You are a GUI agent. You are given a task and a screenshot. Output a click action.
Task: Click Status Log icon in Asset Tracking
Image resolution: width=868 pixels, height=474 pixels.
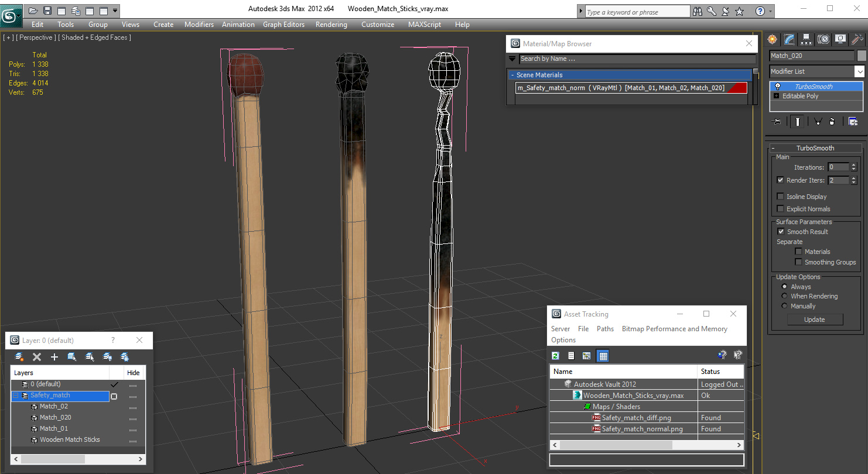[571, 356]
